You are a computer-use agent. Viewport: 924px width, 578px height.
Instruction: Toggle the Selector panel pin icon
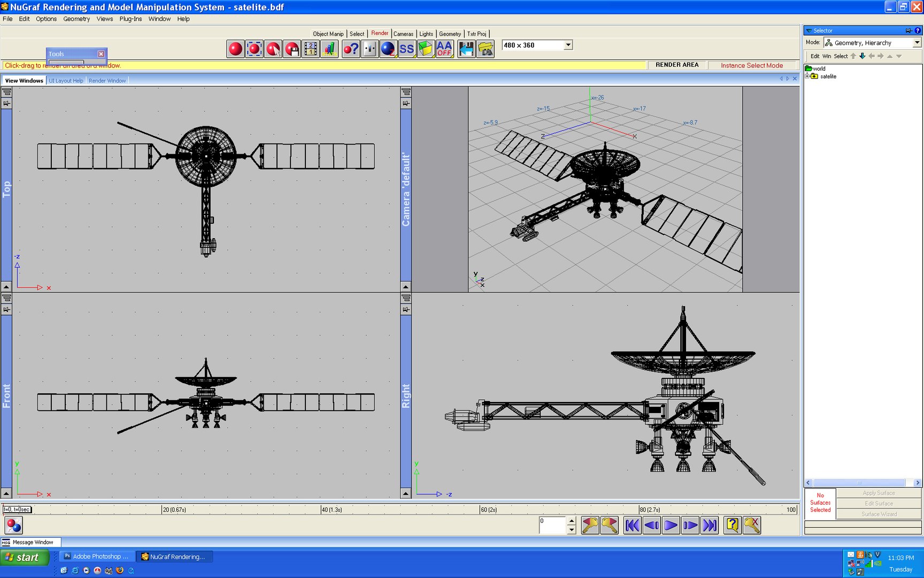click(908, 31)
